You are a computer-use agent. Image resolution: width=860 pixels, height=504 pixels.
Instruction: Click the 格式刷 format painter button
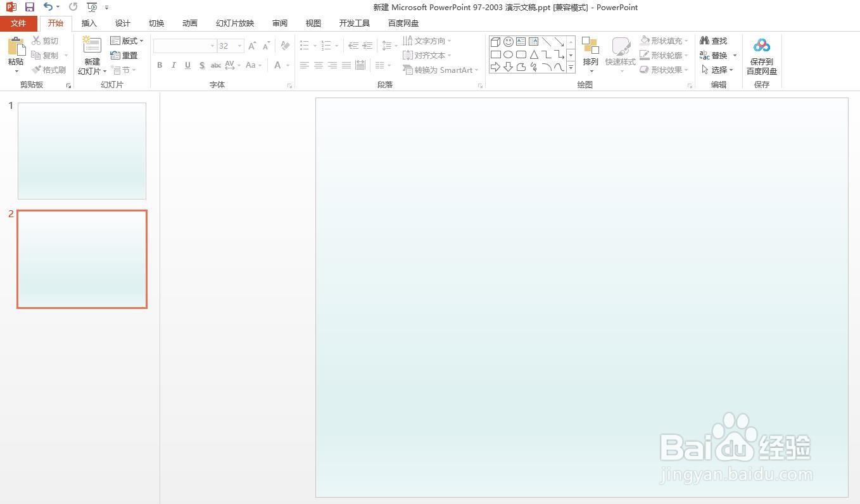coord(49,70)
